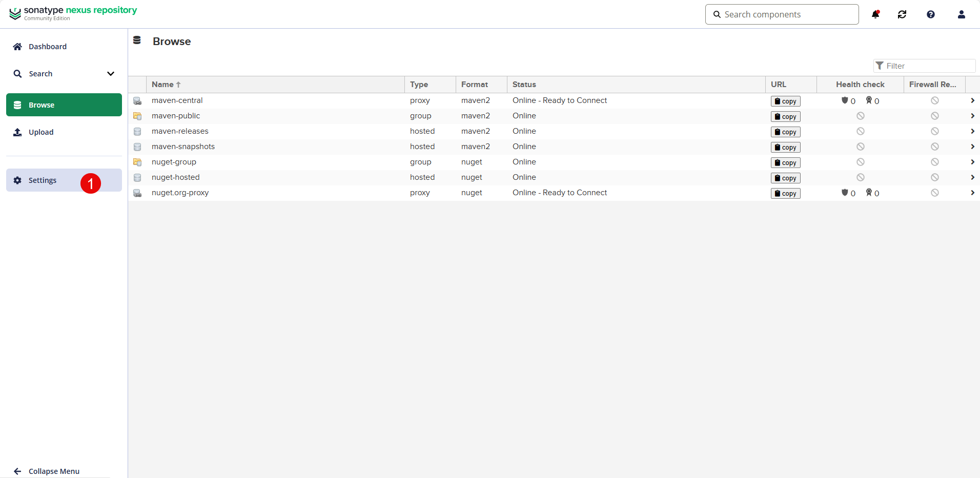Click the refresh icon in header
This screenshot has height=478, width=980.
pos(902,14)
